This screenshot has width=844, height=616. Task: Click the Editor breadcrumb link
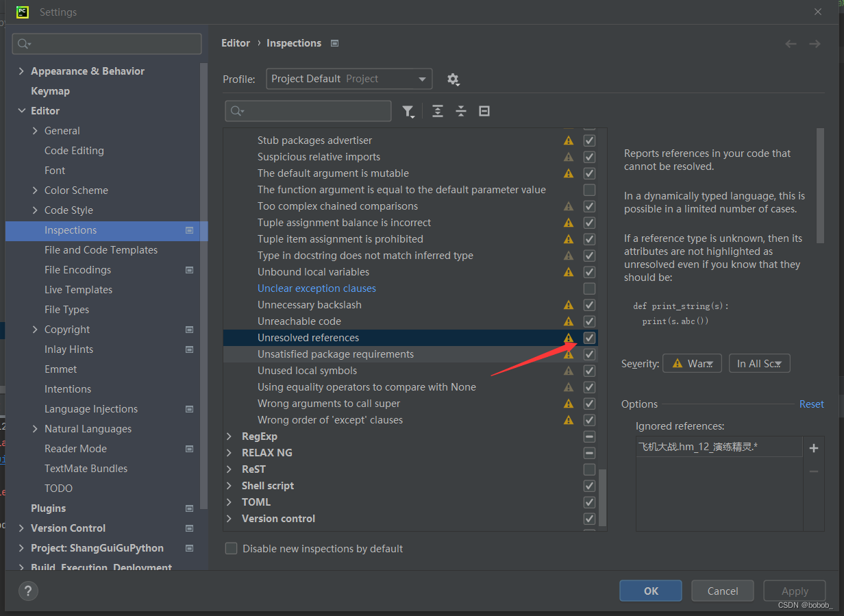[236, 43]
